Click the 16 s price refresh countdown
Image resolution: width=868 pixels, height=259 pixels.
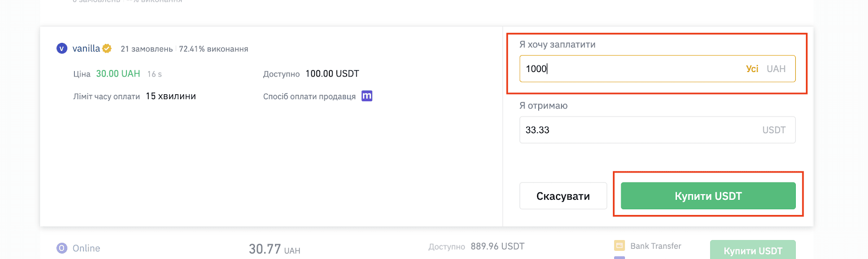[155, 74]
